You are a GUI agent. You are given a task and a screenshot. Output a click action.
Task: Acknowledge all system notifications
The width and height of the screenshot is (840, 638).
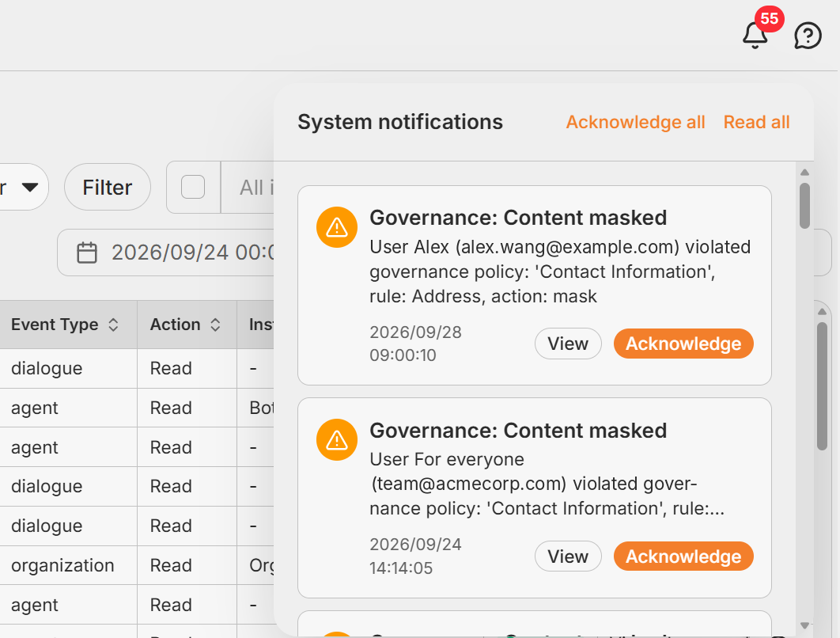(x=635, y=122)
